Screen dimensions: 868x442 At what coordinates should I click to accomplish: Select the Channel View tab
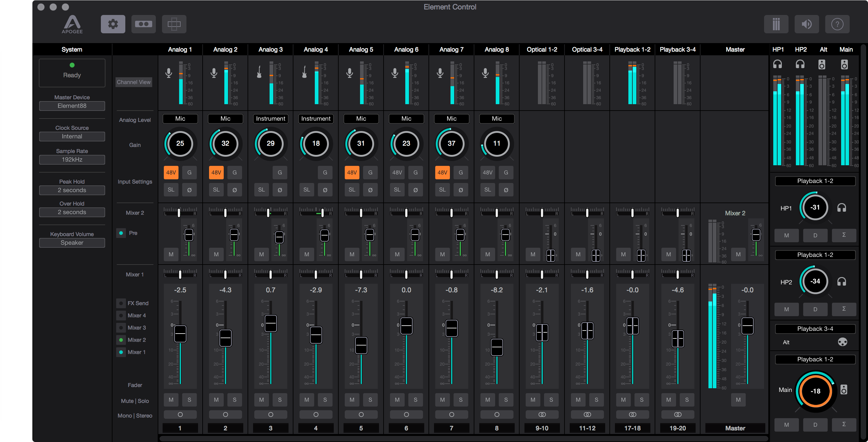point(134,82)
